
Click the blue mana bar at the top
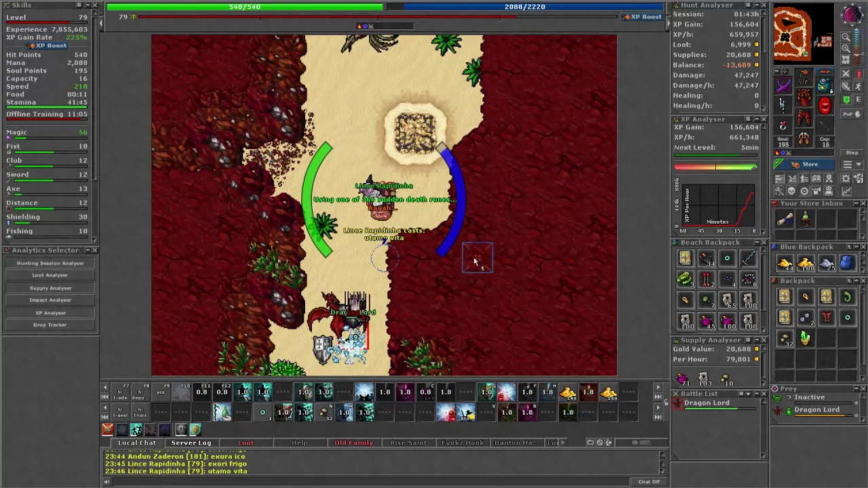point(534,7)
